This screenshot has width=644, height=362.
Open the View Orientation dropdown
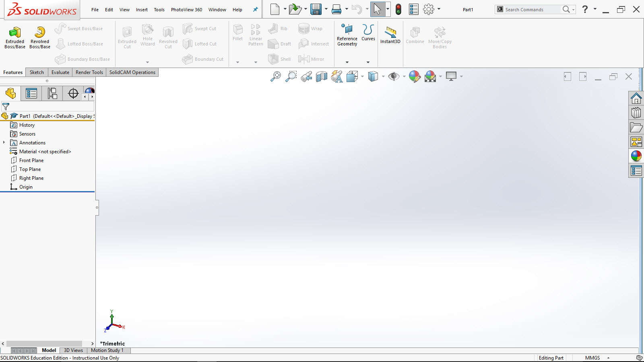pos(362,76)
